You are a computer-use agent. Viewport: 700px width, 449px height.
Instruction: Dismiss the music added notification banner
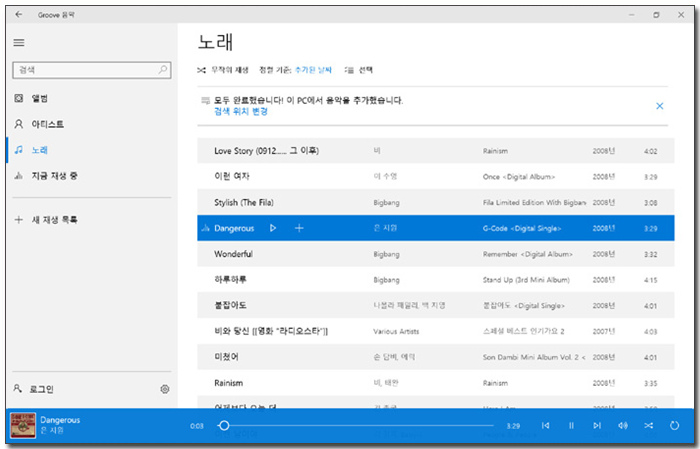click(x=659, y=106)
